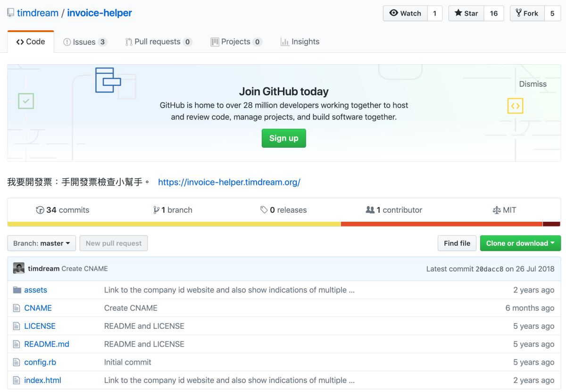The height and width of the screenshot is (392, 566).
Task: Click the Find file button
Action: pyautogui.click(x=457, y=243)
